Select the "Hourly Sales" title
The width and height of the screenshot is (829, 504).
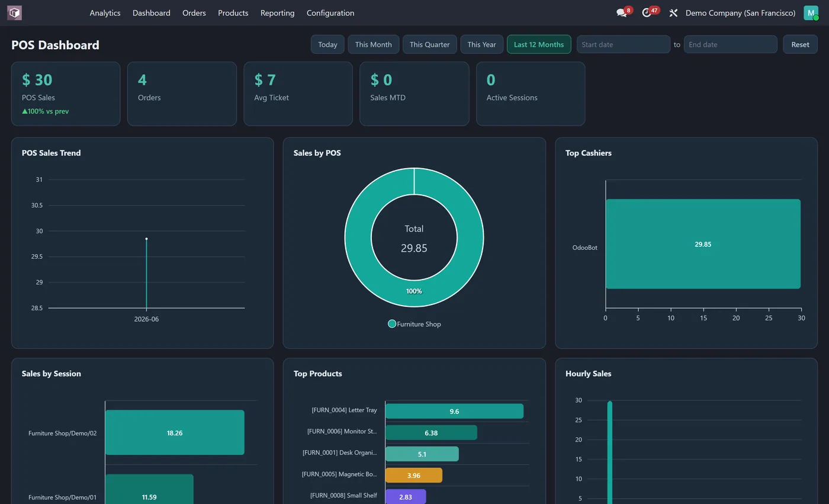coord(589,374)
